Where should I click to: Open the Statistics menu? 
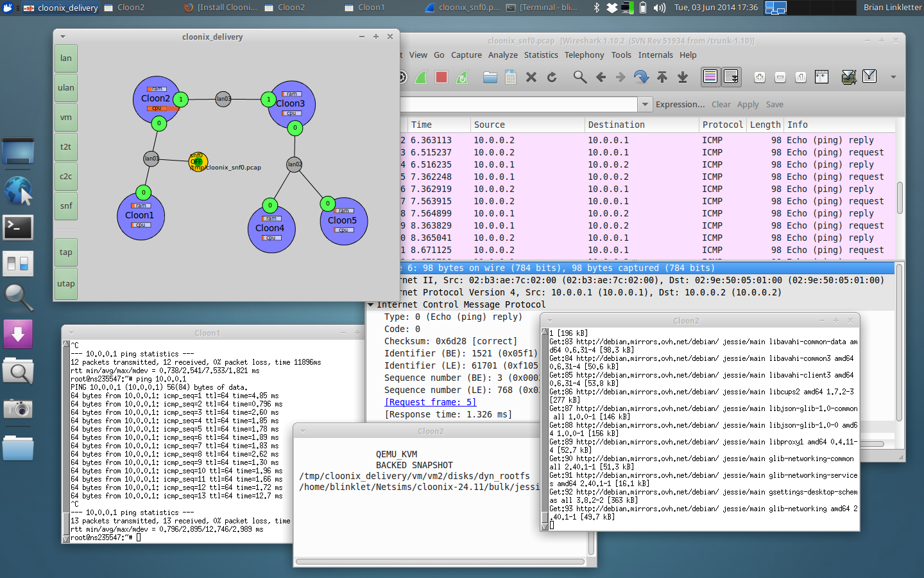(541, 55)
